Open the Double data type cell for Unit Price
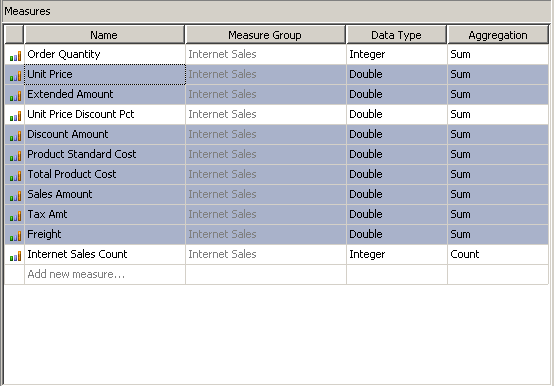This screenshot has height=386, width=554. click(397, 75)
